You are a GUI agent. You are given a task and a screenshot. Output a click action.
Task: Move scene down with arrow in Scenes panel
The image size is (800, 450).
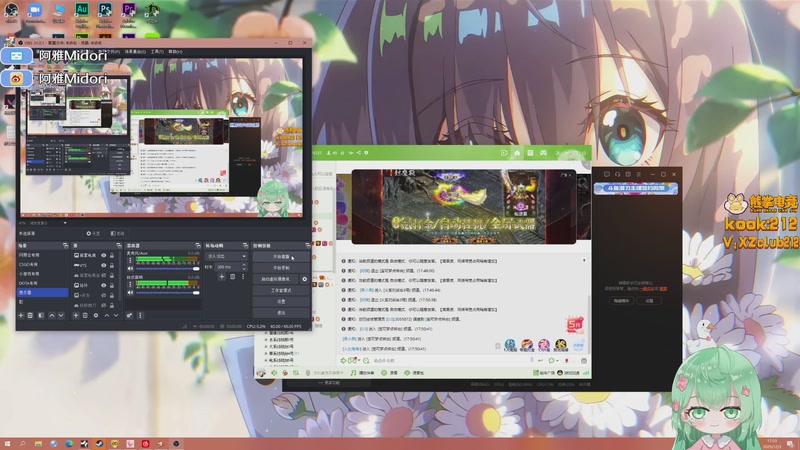[x=61, y=316]
